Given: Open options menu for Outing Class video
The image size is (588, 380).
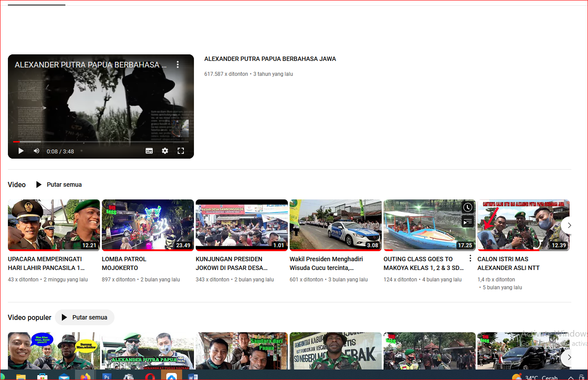Looking at the screenshot, I should pyautogui.click(x=470, y=259).
